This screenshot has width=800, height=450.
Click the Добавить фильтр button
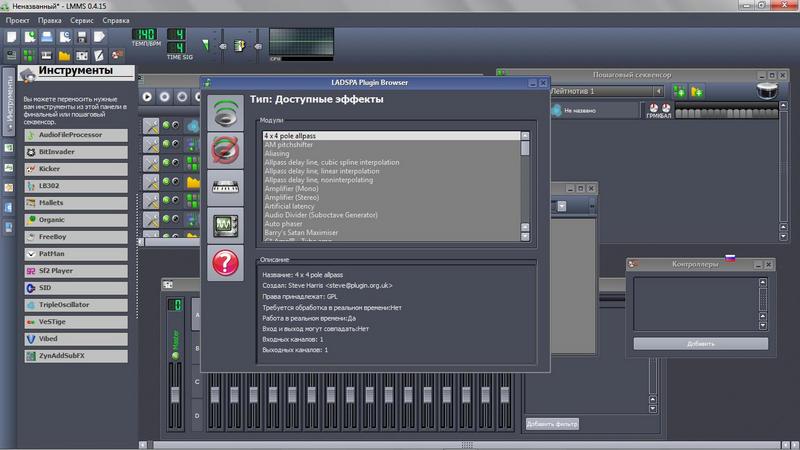click(x=552, y=423)
